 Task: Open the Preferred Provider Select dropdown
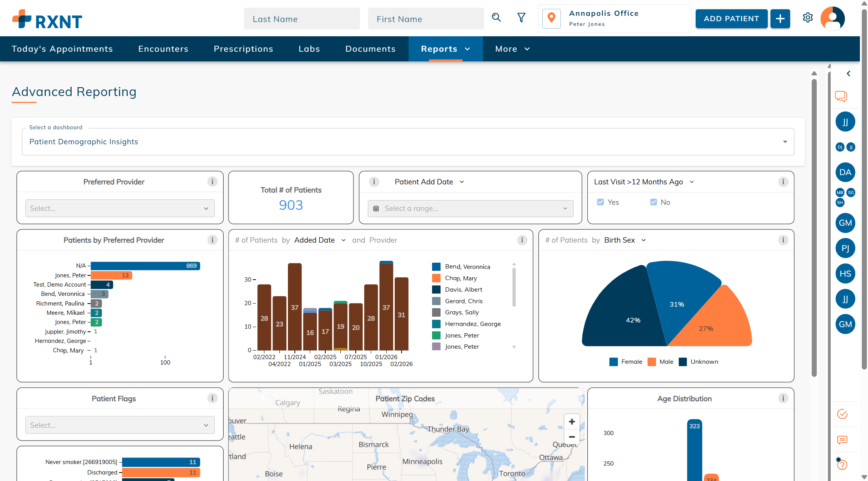(x=120, y=208)
